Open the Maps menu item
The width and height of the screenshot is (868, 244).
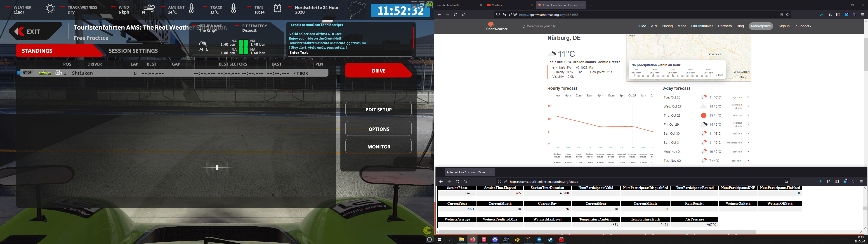click(x=682, y=26)
